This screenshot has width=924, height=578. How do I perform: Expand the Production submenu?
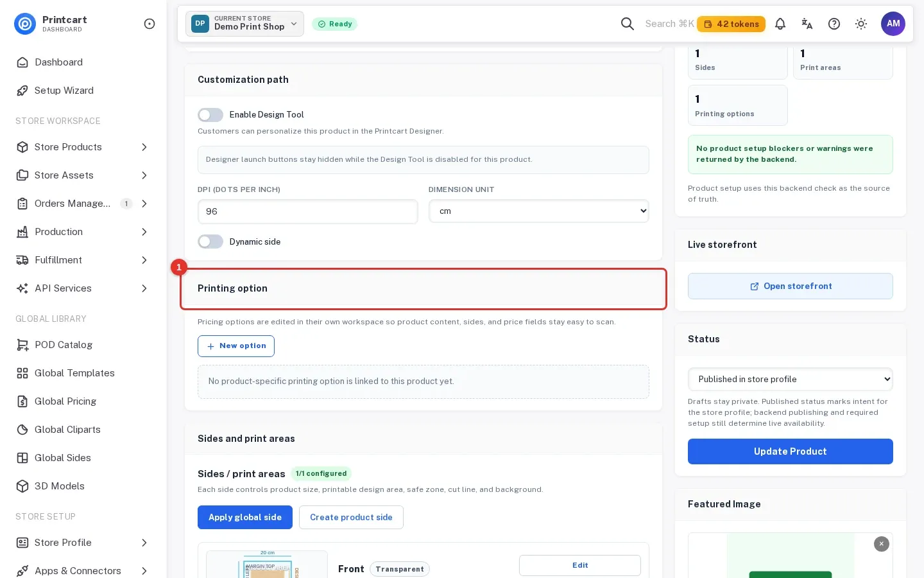(144, 232)
